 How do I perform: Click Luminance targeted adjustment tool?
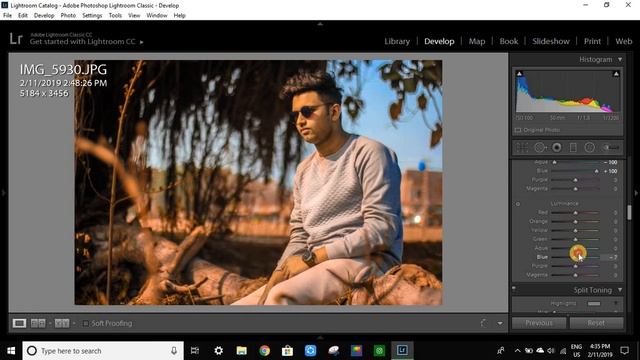tap(518, 204)
